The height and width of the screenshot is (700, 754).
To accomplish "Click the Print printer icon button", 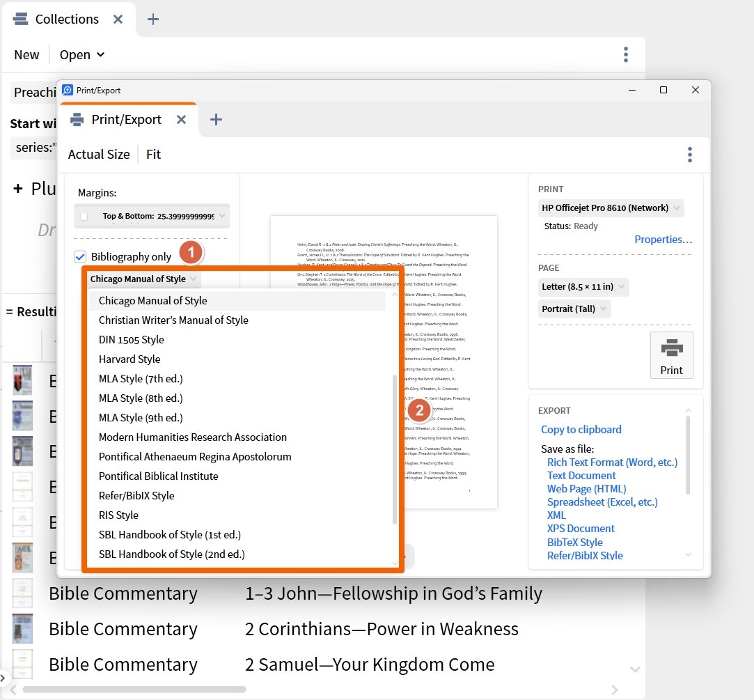I will (671, 355).
